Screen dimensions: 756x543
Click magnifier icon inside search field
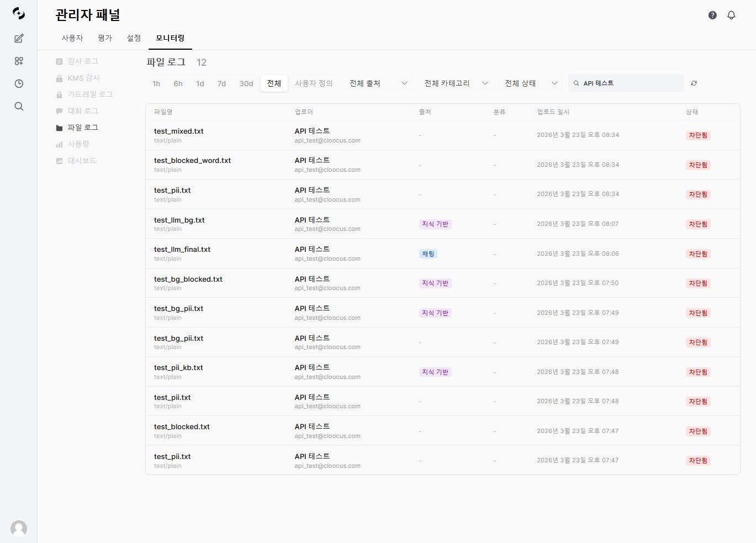tap(576, 83)
